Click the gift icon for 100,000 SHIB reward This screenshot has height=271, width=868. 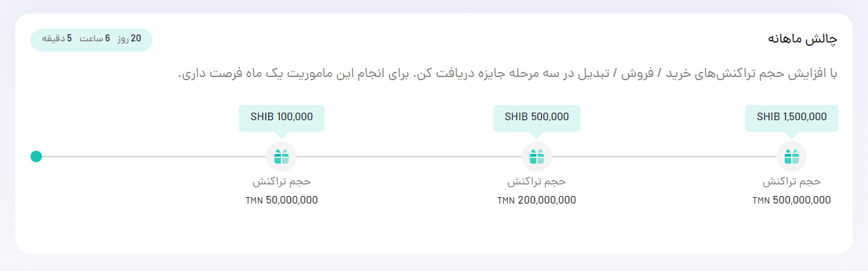click(x=281, y=156)
